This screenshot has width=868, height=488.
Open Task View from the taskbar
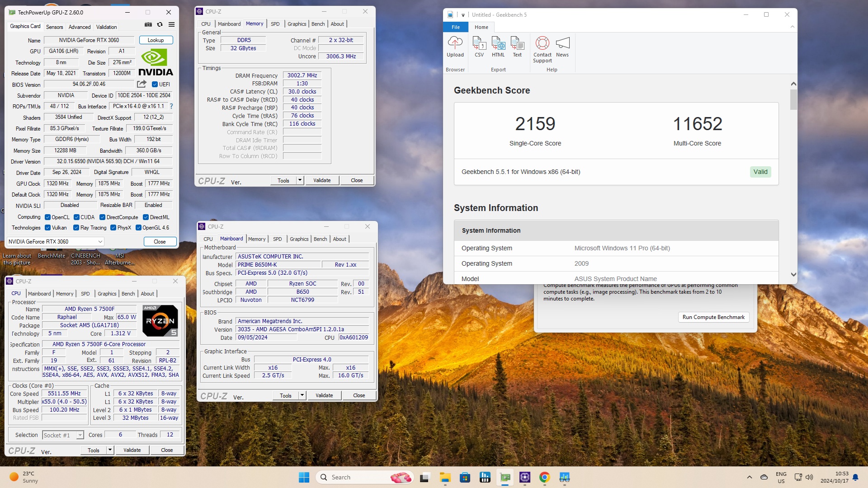tap(425, 477)
